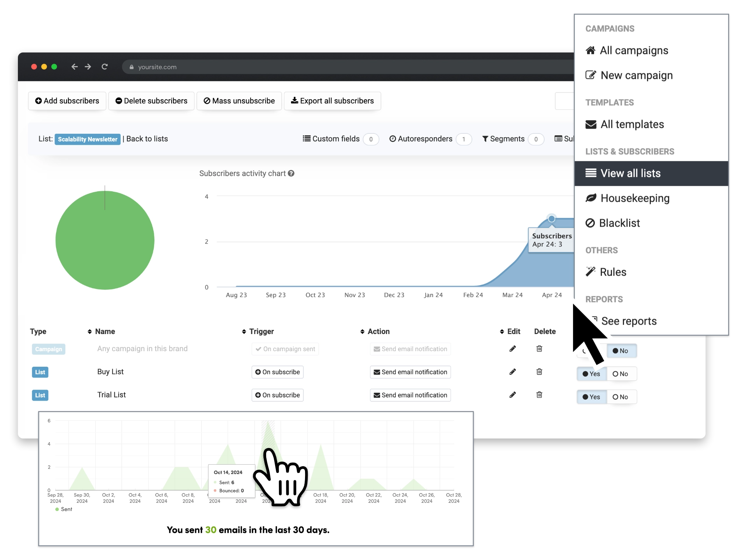Click New campaign menu entry
The width and height of the screenshot is (747, 560).
click(x=637, y=75)
